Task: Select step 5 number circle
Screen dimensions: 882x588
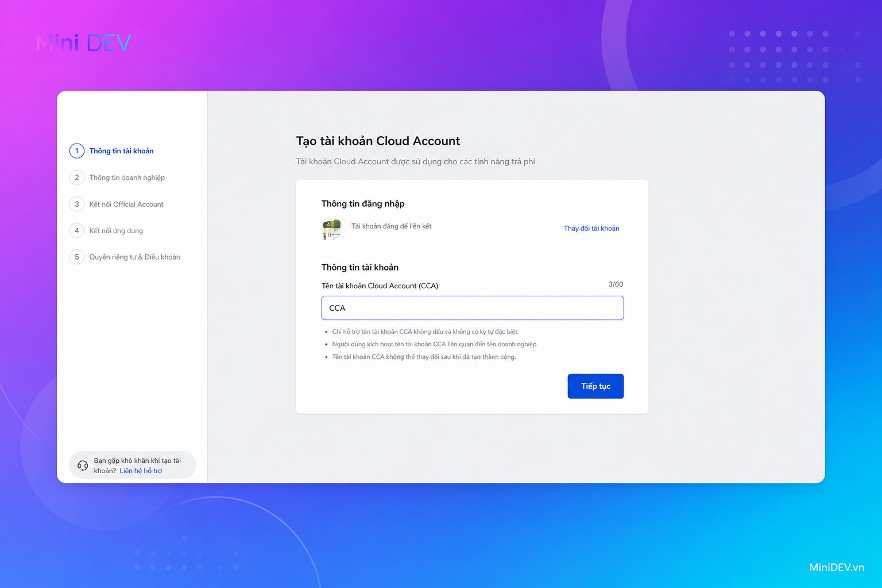Action: [77, 257]
